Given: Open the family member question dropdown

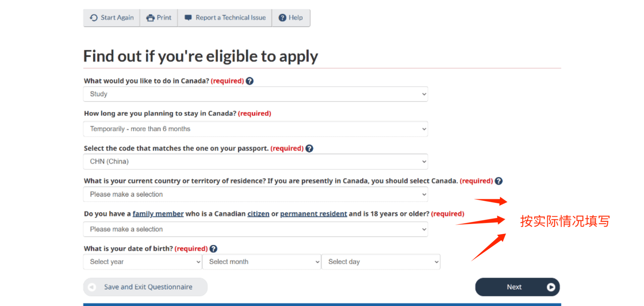Looking at the screenshot, I should [256, 229].
